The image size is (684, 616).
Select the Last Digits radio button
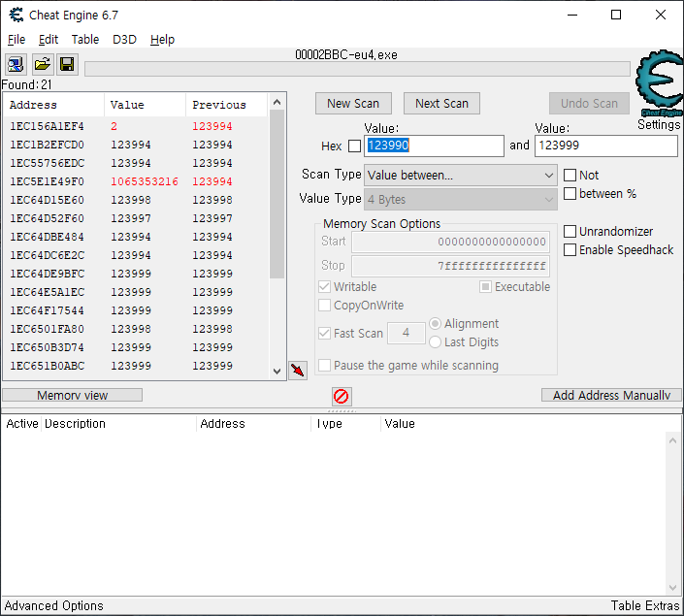tap(435, 342)
